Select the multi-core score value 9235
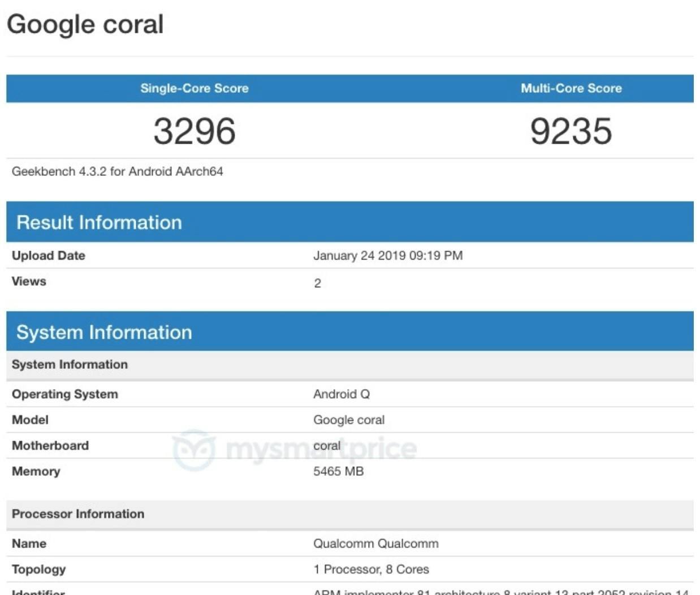 tap(571, 131)
